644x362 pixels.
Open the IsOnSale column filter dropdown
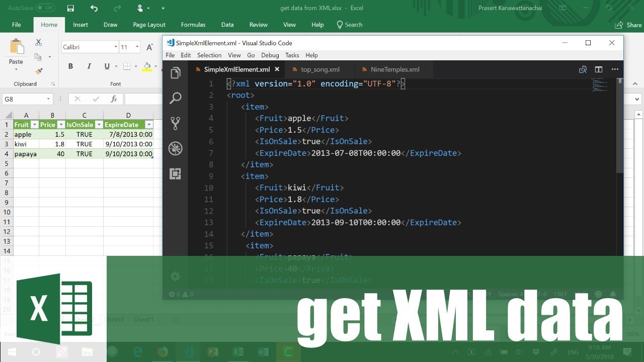[99, 125]
